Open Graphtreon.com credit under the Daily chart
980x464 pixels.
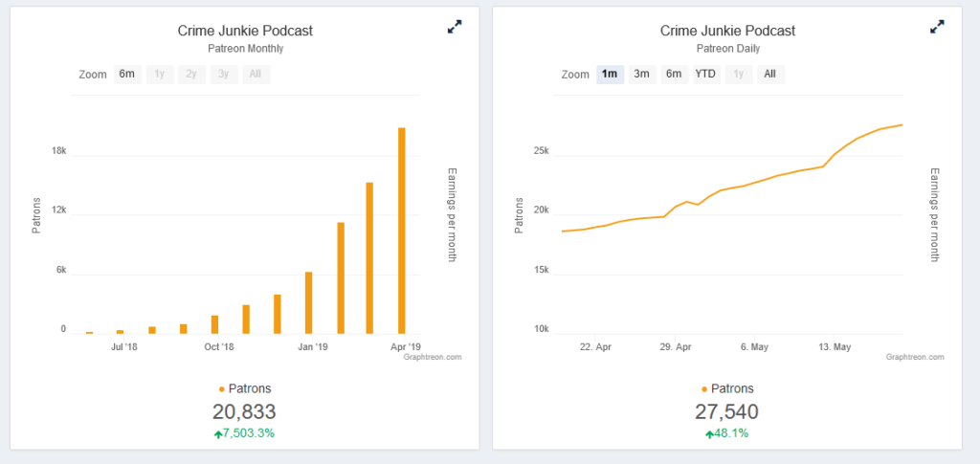click(915, 357)
